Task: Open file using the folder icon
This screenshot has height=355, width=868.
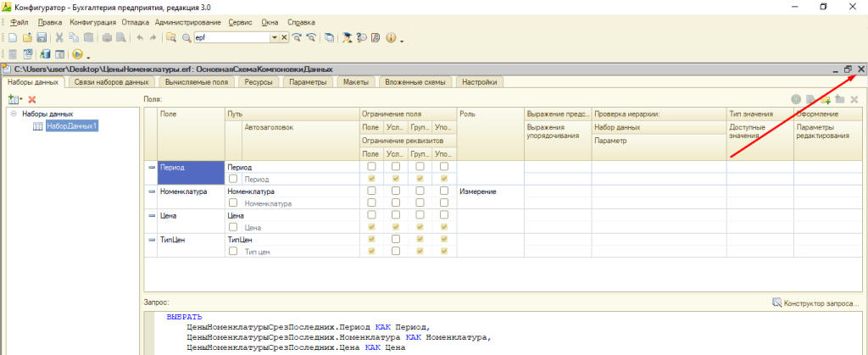Action: pos(27,38)
